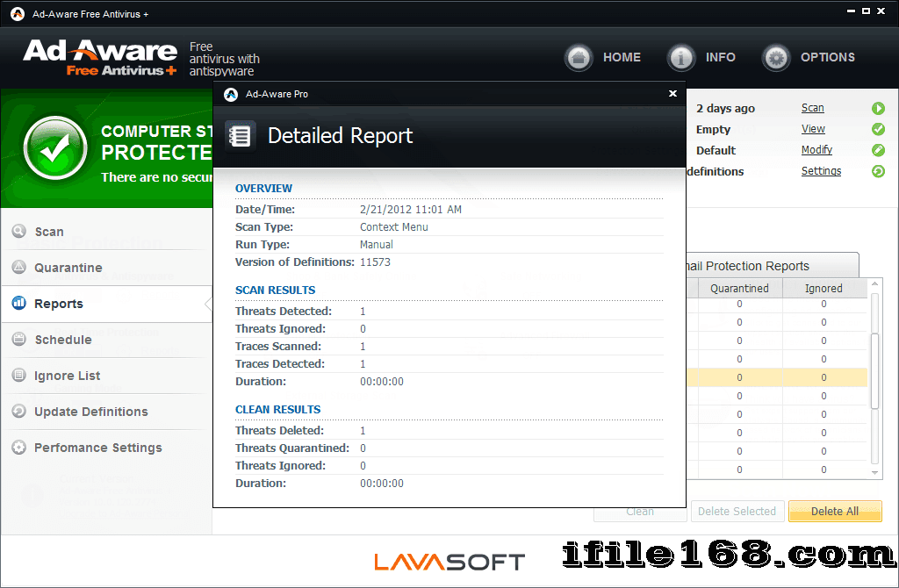
Task: Click the INFO label in header
Action: pyautogui.click(x=720, y=57)
